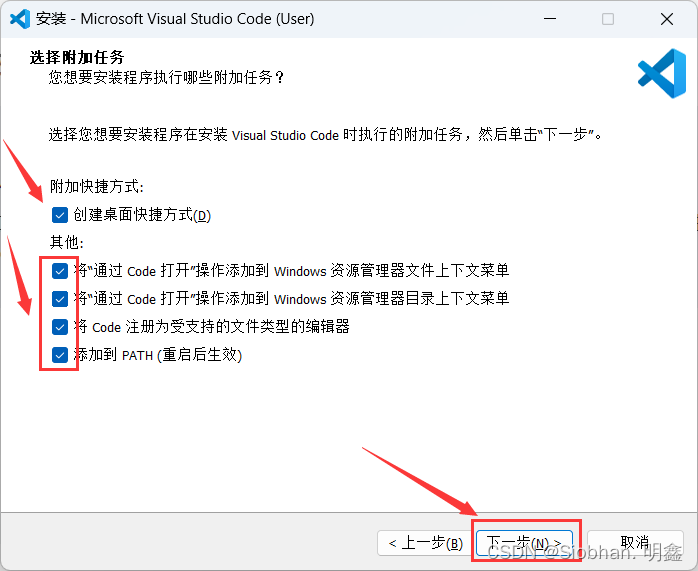698x571 pixels.
Task: Click the 其他 group label
Action: coord(67,243)
